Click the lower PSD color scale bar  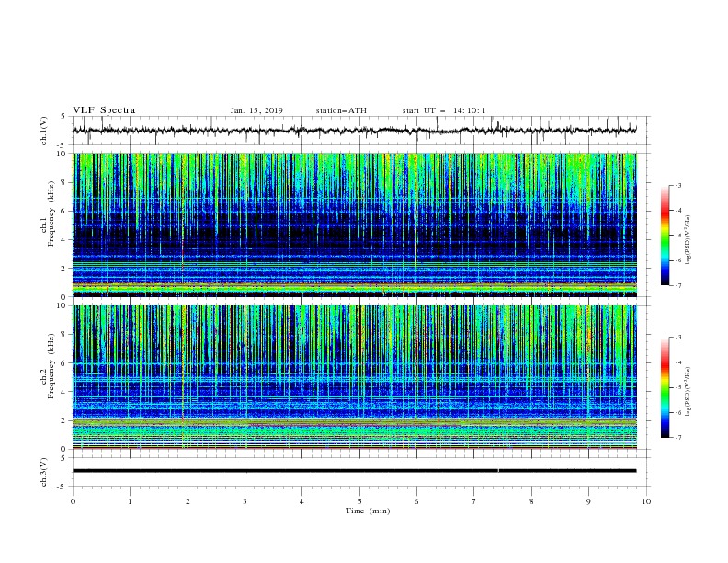[x=665, y=387]
